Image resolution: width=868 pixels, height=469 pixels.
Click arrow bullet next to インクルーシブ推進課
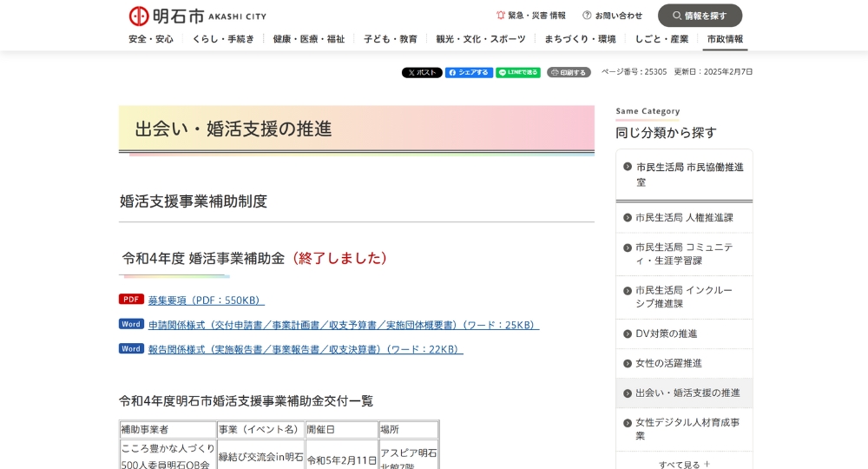628,291
